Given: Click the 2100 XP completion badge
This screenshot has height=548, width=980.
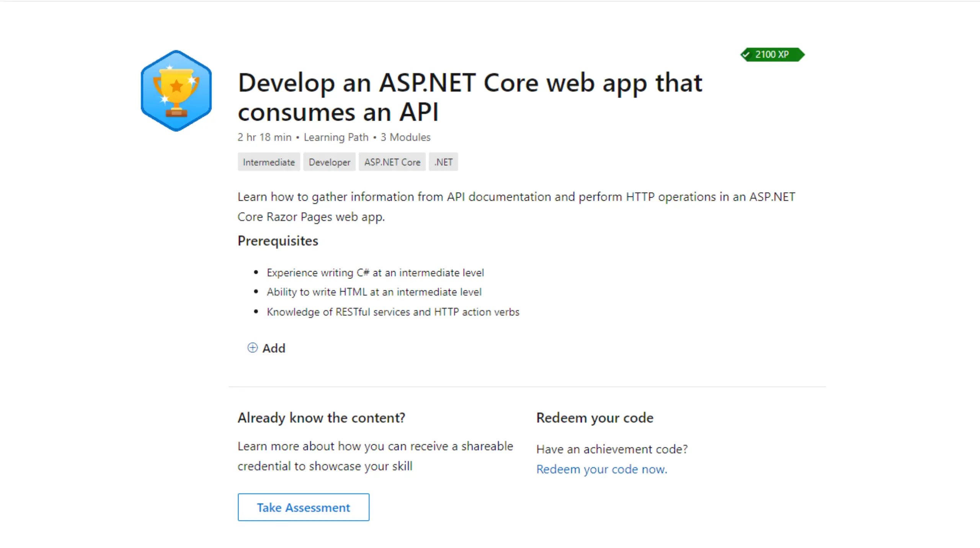Looking at the screenshot, I should pos(772,54).
